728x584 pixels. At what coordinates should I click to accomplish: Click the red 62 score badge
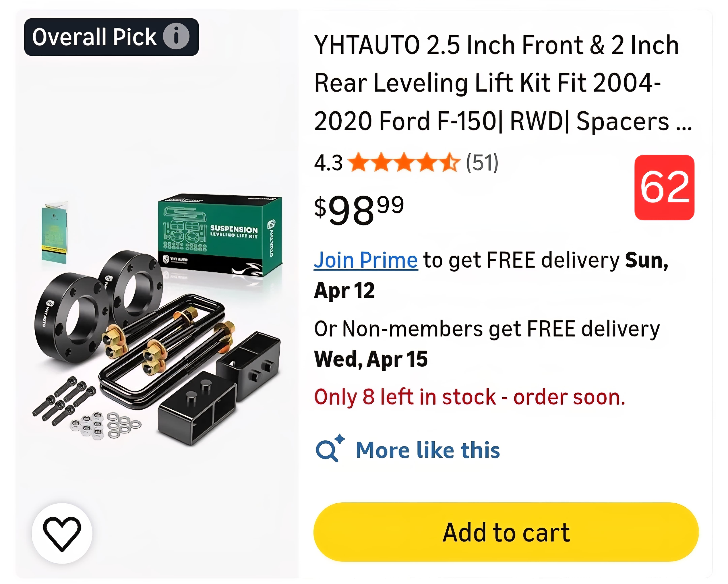click(x=664, y=187)
